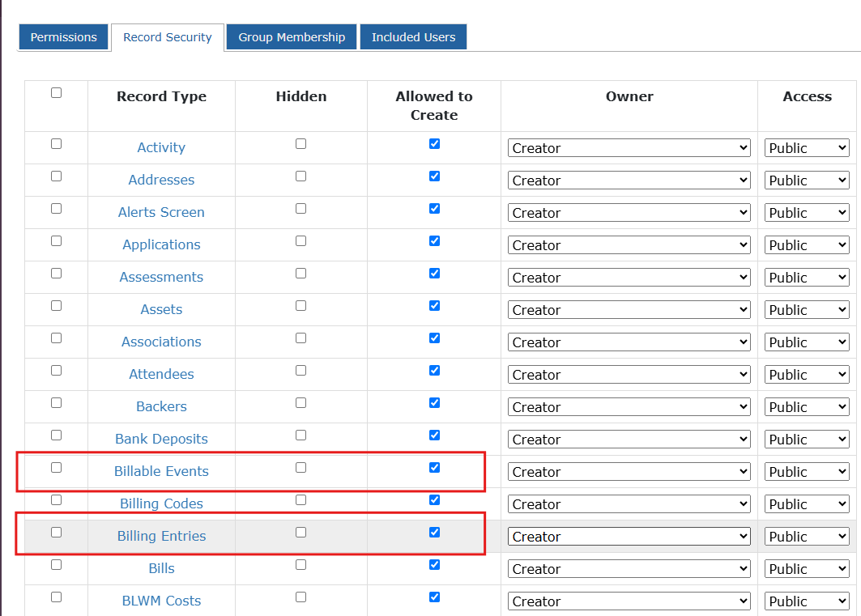Open the Assessments record type link
The width and height of the screenshot is (861, 616).
(161, 277)
